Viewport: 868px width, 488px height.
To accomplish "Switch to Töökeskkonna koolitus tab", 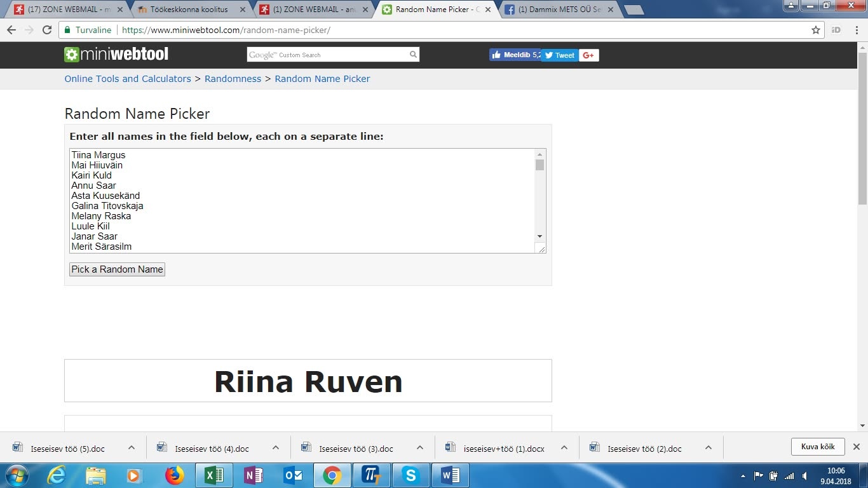I will click(x=189, y=10).
